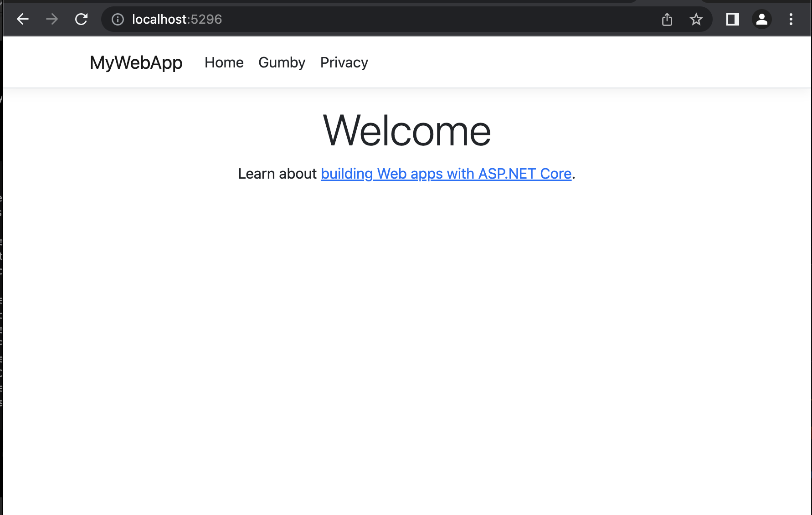The height and width of the screenshot is (515, 812).
Task: Open the user profile avatar
Action: [762, 19]
